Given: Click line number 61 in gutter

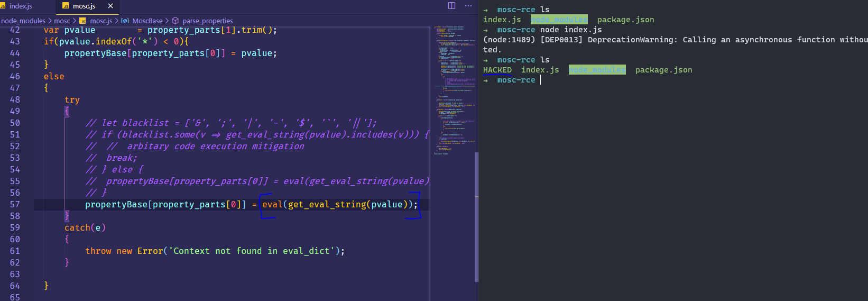Looking at the screenshot, I should point(15,251).
